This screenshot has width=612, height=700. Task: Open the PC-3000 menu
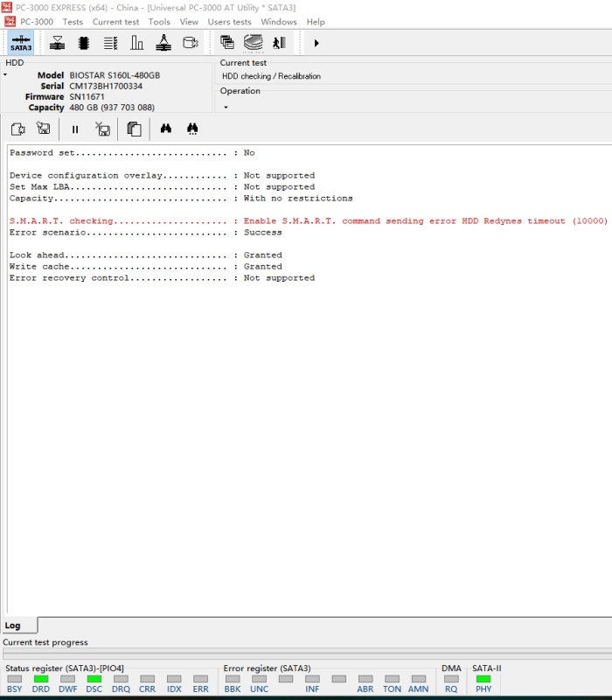click(37, 22)
